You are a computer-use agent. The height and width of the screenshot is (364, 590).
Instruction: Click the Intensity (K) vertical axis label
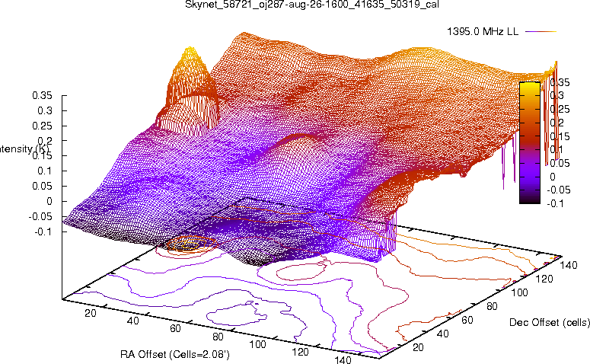pos(24,148)
